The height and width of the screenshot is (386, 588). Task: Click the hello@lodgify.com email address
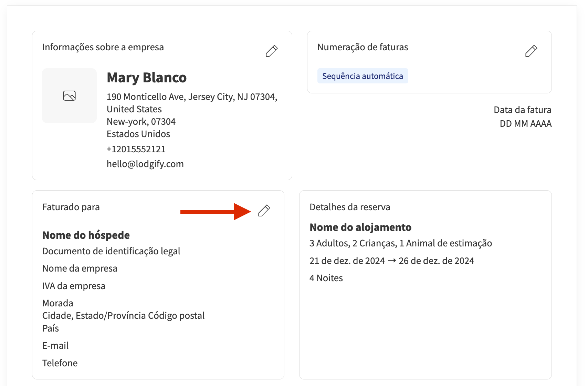point(145,164)
